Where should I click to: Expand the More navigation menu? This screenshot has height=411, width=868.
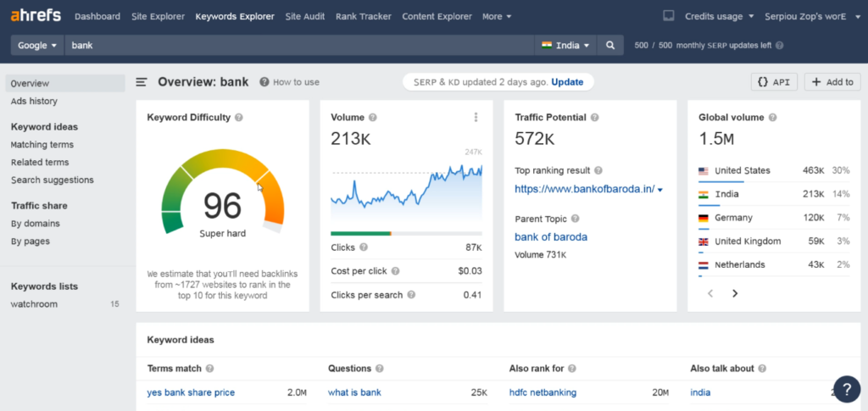[x=497, y=17]
